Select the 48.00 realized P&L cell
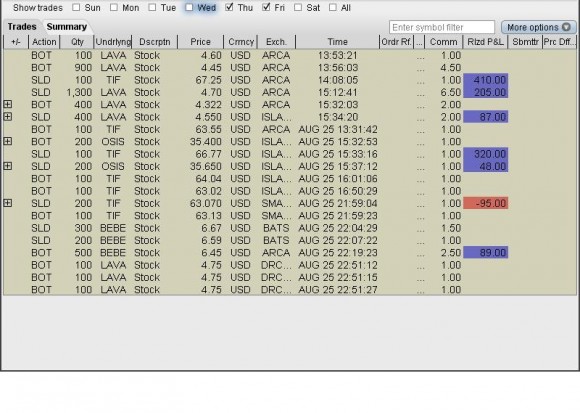This screenshot has height=413, width=580. tap(486, 166)
